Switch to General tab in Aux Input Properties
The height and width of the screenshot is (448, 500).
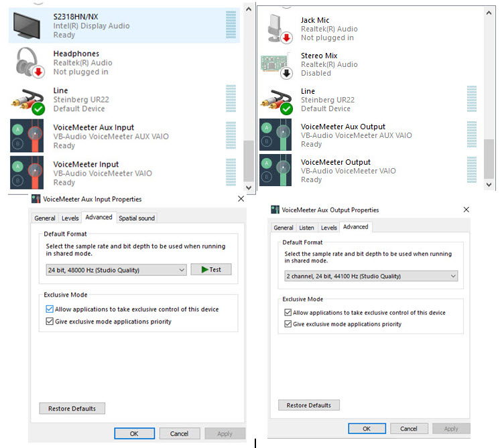45,218
